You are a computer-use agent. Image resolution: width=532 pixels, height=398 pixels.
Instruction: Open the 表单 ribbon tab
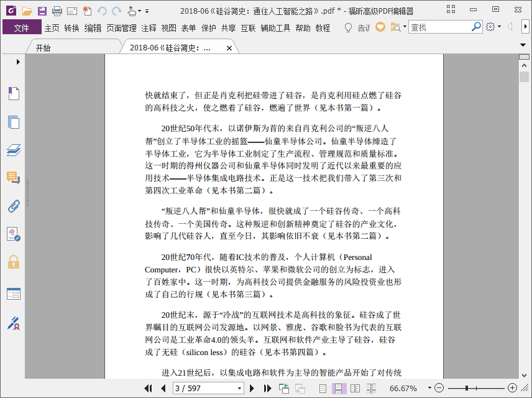(188, 28)
